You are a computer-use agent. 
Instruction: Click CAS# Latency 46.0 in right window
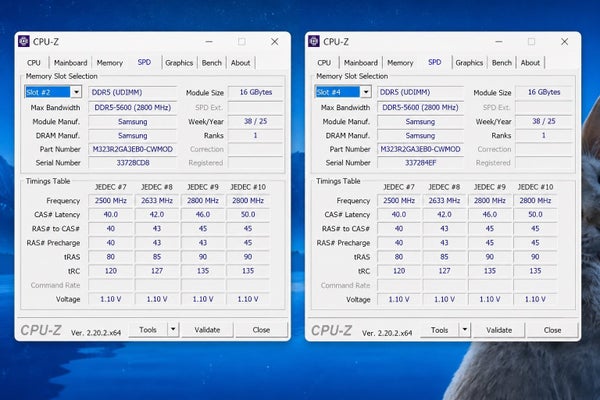coord(490,214)
